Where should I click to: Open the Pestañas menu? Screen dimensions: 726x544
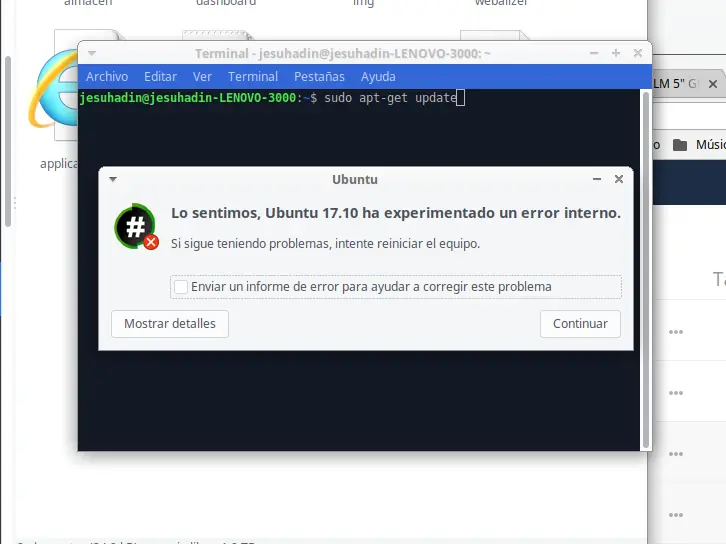[319, 76]
